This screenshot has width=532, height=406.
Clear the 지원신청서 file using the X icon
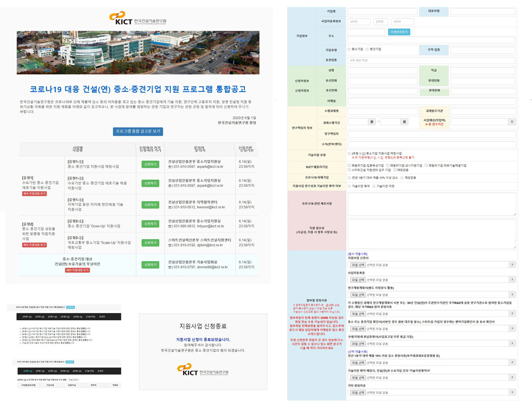click(x=512, y=263)
